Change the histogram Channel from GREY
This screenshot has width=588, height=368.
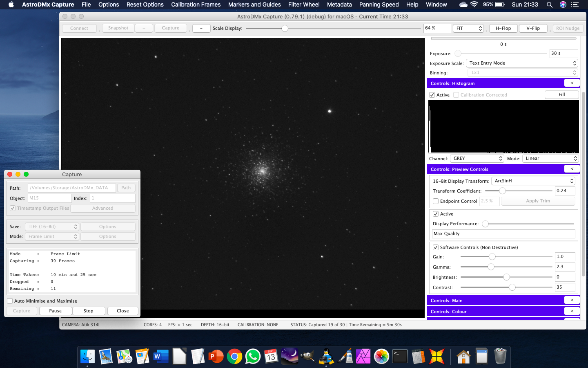[x=477, y=158]
